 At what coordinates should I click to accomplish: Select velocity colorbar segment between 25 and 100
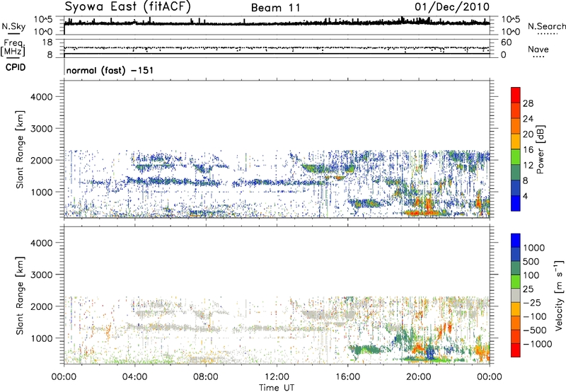coord(516,282)
